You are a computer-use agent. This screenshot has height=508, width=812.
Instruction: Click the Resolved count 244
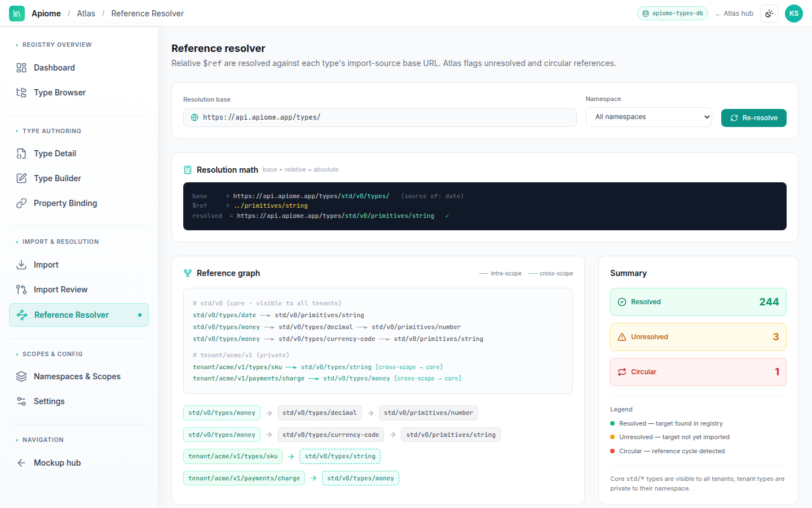[769, 302]
